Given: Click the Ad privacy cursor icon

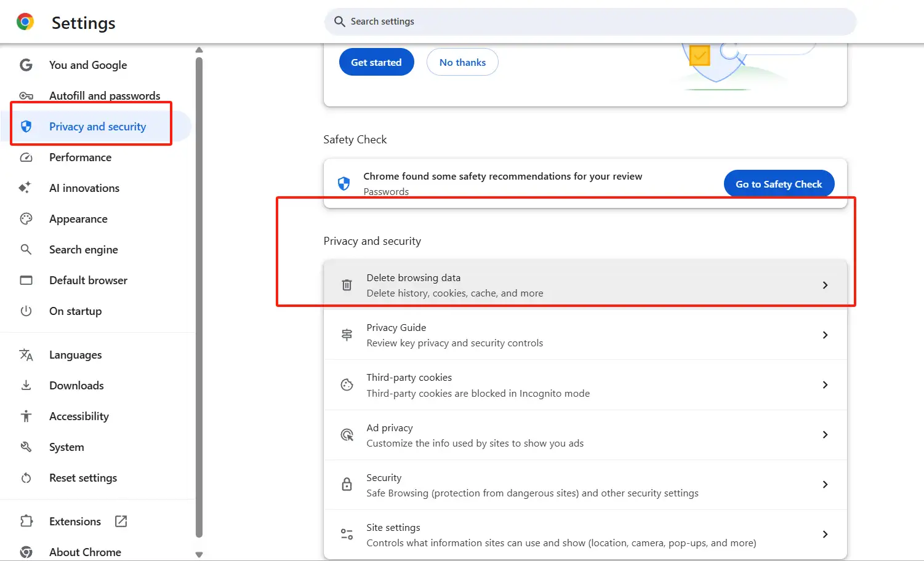Looking at the screenshot, I should (x=347, y=435).
